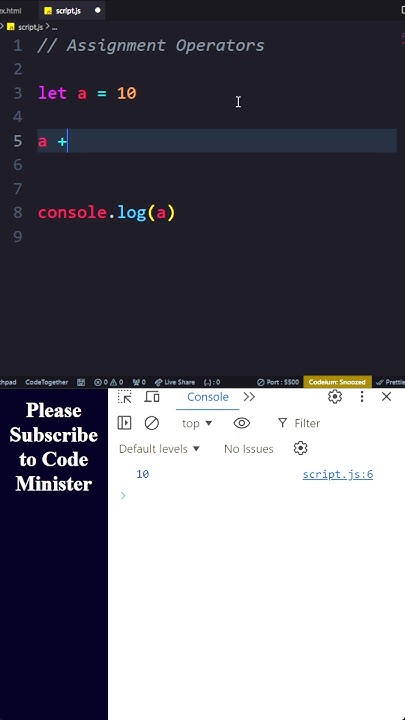Viewport: 405px width, 720px height.
Task: Select the inspect element picker icon
Action: [124, 397]
